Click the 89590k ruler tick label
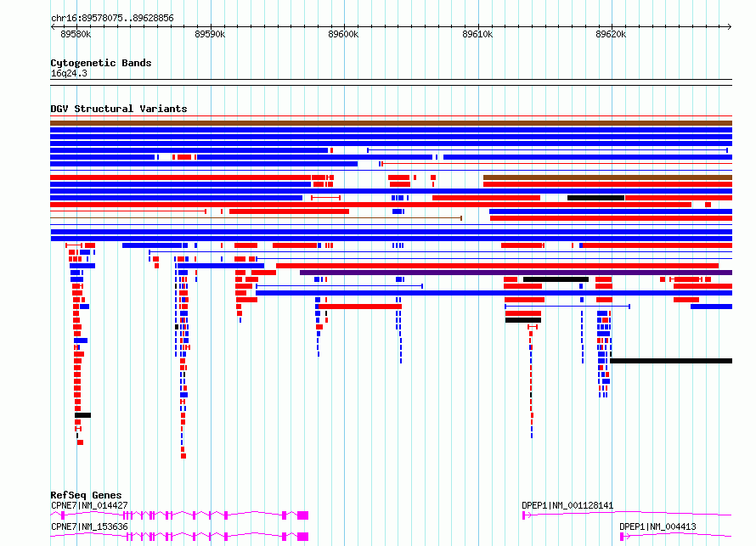 pos(210,34)
